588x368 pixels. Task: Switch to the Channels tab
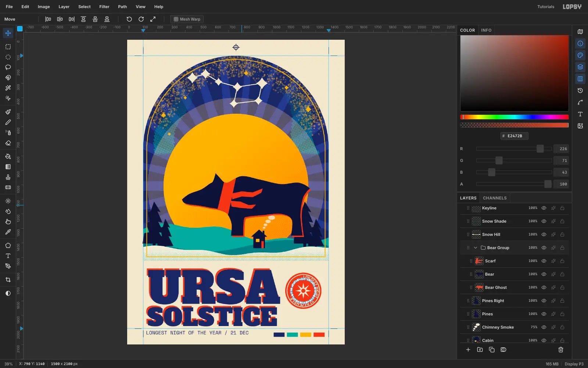coord(495,198)
